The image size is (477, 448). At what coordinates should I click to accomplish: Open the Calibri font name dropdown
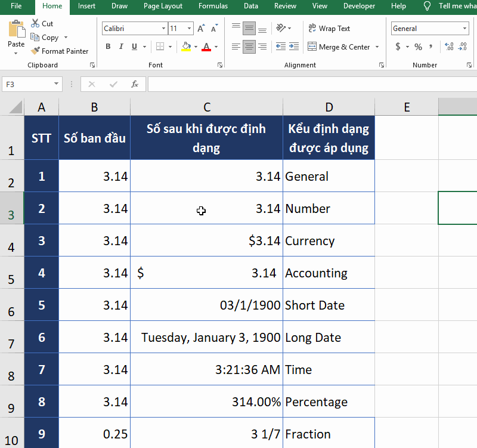point(163,29)
